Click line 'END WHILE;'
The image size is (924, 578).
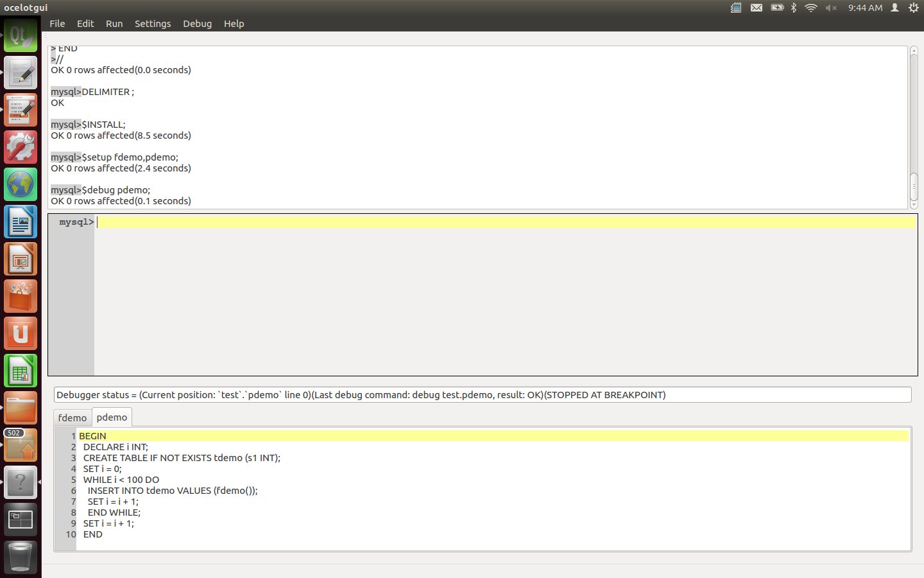pyautogui.click(x=114, y=512)
